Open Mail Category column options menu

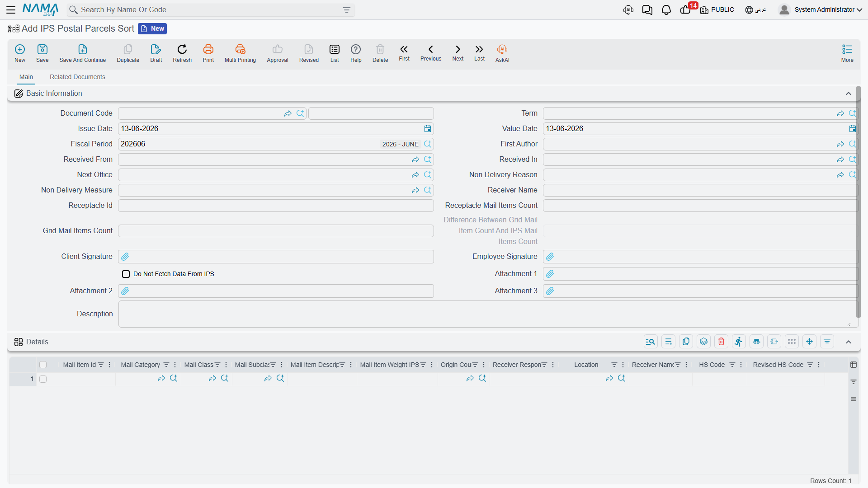coord(175,365)
